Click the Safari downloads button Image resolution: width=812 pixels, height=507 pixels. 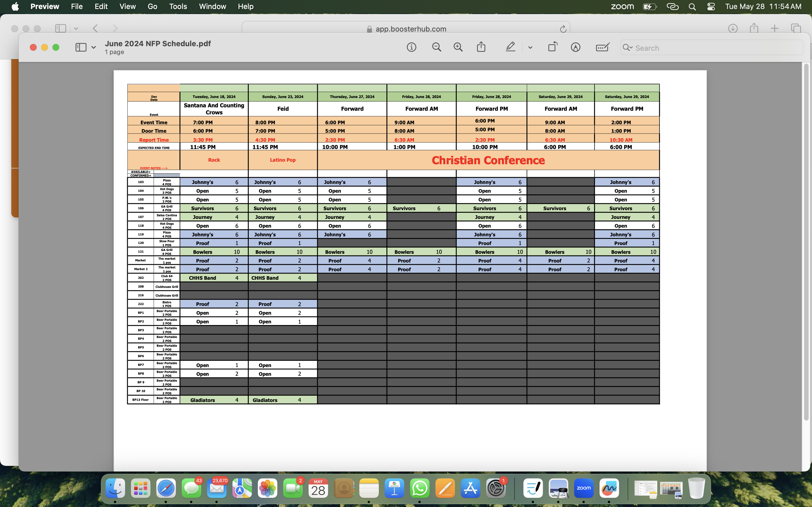click(x=733, y=28)
